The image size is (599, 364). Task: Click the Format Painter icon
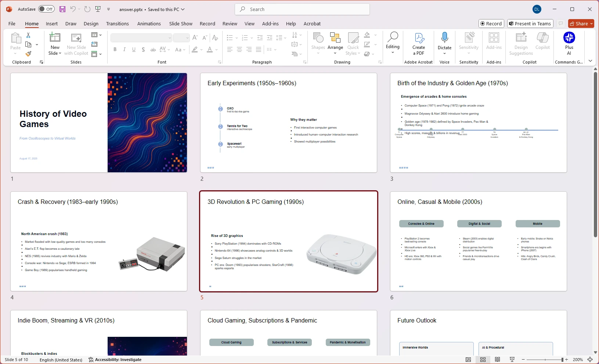[28, 54]
